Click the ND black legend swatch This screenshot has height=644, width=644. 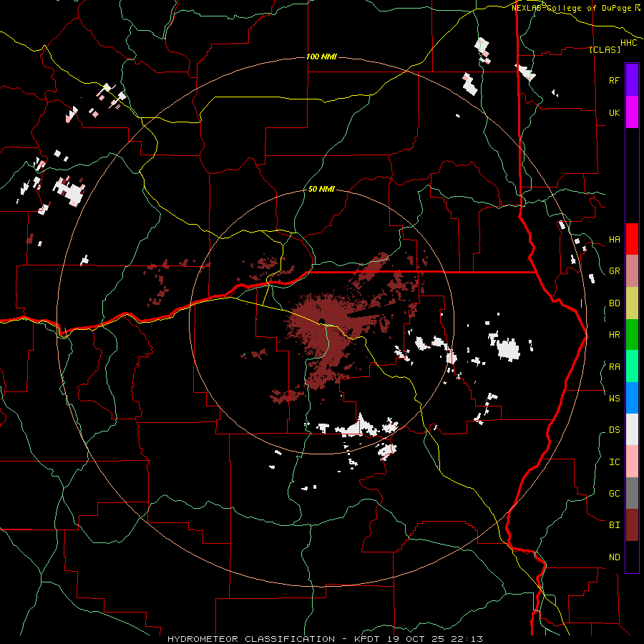tap(632, 557)
